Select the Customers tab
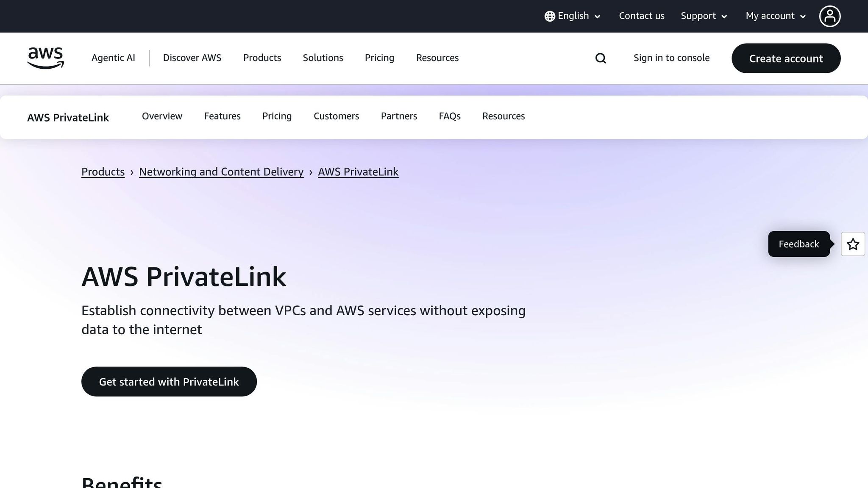The image size is (868, 488). 336,116
